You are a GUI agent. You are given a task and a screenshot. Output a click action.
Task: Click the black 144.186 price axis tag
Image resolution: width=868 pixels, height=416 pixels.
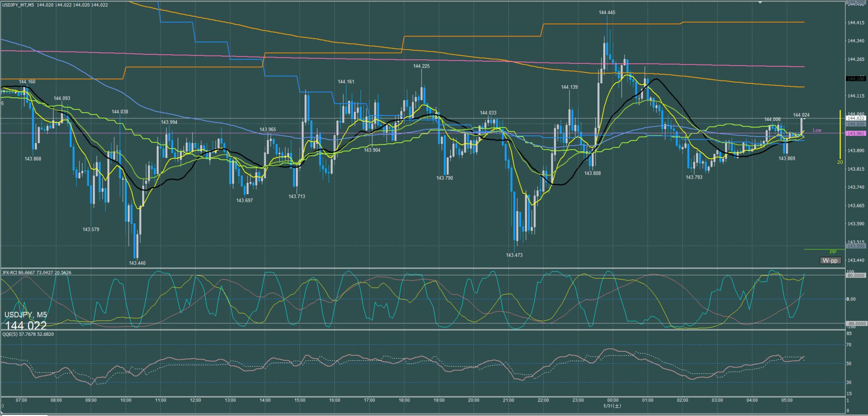click(x=856, y=79)
